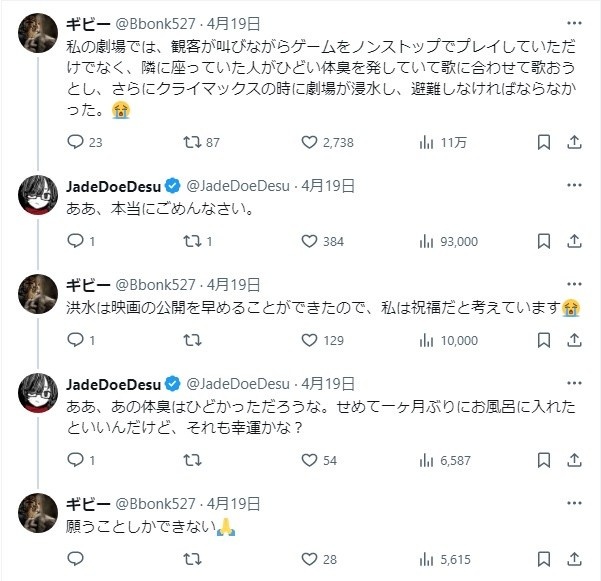
Task: Click ギビー's avatar on the first tweet
Action: point(40,33)
